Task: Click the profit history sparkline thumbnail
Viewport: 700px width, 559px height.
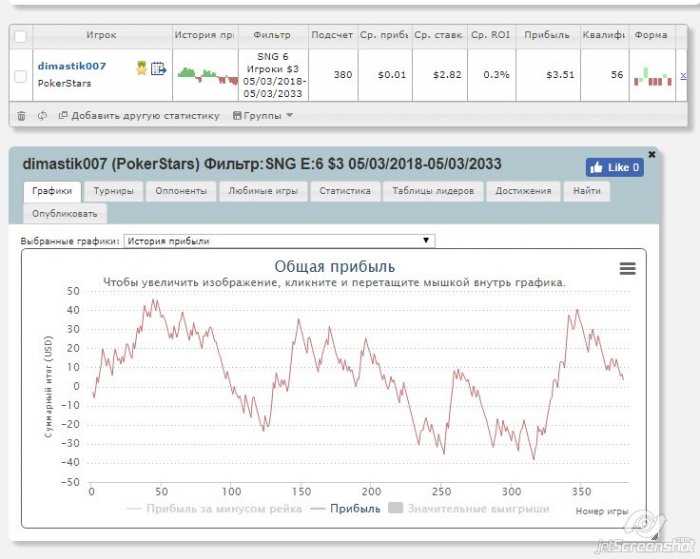Action: click(x=207, y=76)
